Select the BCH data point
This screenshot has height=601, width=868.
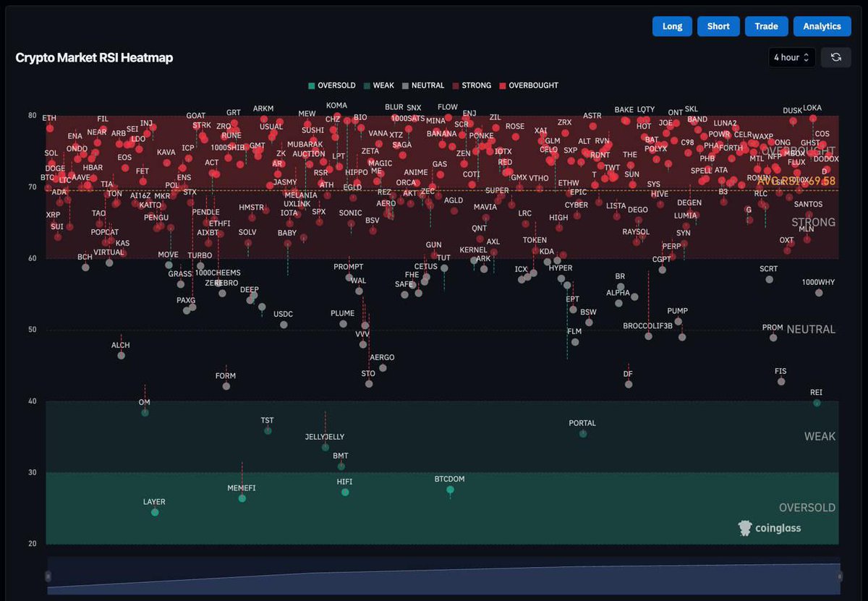pos(85,267)
